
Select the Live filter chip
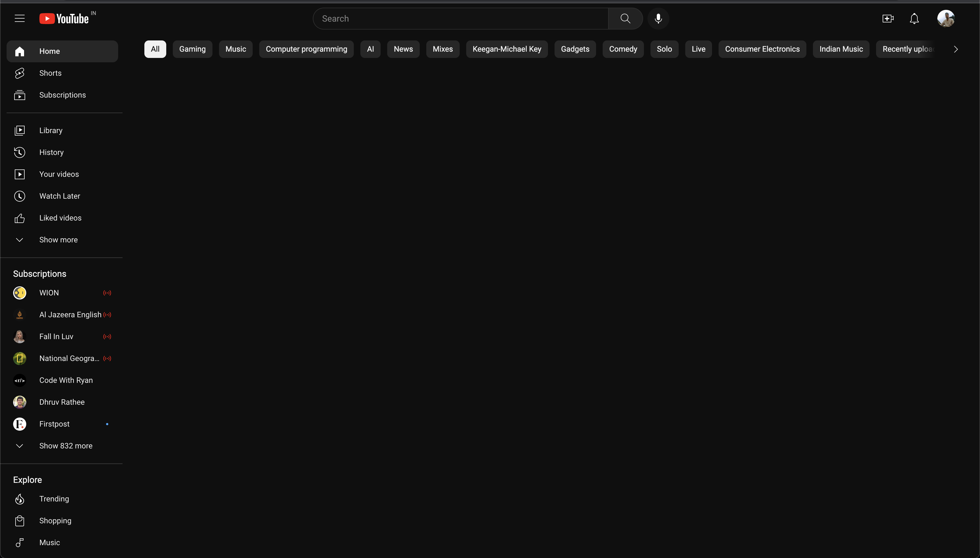point(698,49)
